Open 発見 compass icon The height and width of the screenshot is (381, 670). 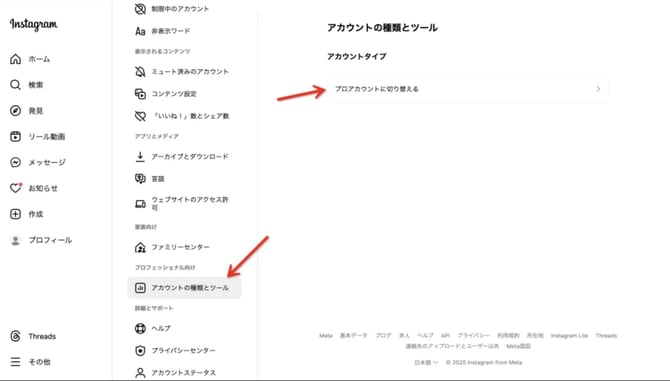point(15,111)
